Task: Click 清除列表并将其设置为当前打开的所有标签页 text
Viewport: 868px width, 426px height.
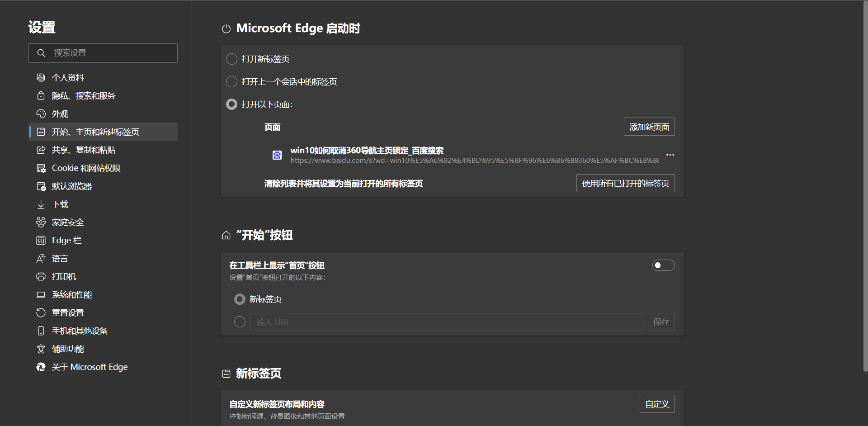Action: click(x=344, y=183)
